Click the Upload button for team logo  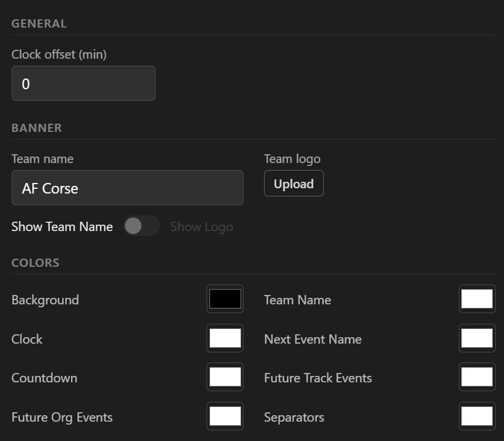pyautogui.click(x=293, y=183)
